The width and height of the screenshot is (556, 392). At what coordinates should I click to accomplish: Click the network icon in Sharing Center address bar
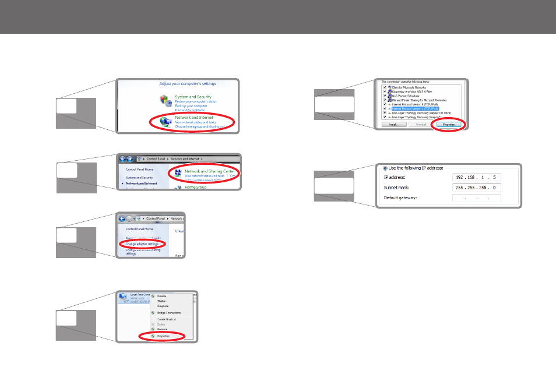pyautogui.click(x=139, y=218)
